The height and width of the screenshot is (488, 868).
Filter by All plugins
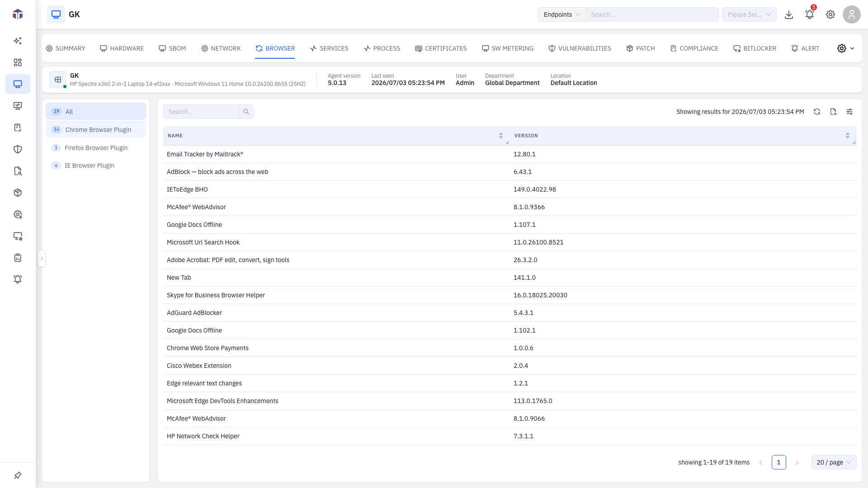(96, 112)
